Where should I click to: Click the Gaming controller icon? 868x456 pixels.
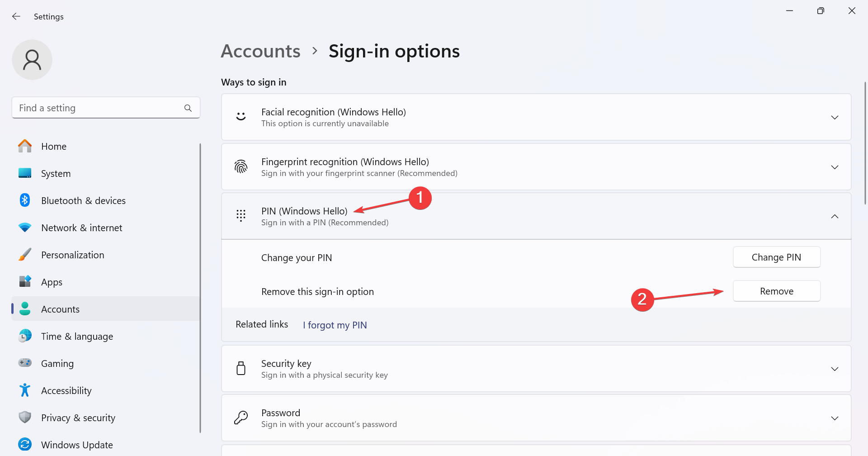point(25,363)
